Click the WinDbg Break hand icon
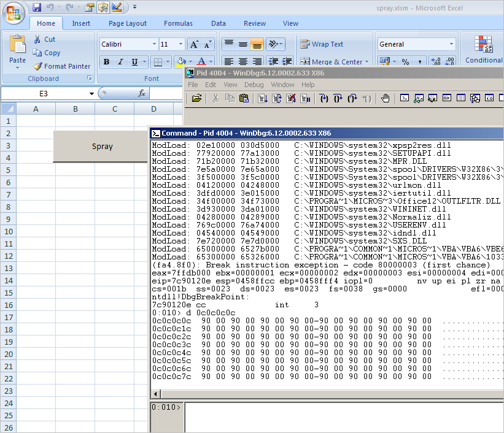The width and height of the screenshot is (504, 433). (x=386, y=98)
